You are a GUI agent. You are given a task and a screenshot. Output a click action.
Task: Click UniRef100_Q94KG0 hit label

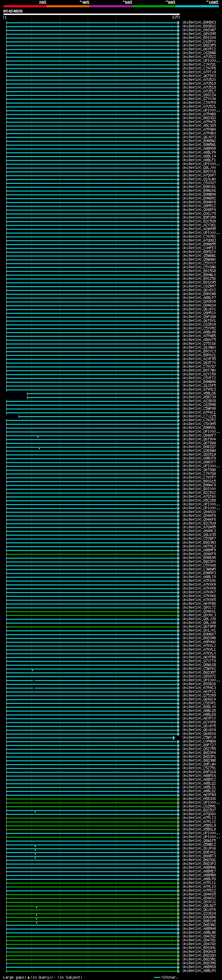199,512
